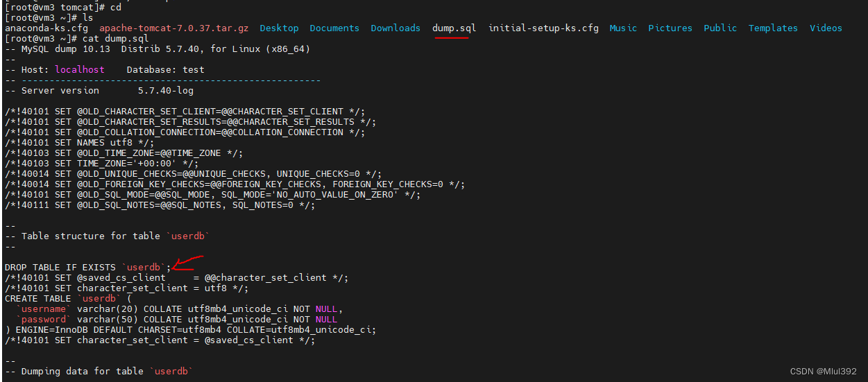Viewport: 868px width, 382px height.
Task: Click the `password` column definition
Action: (177, 319)
